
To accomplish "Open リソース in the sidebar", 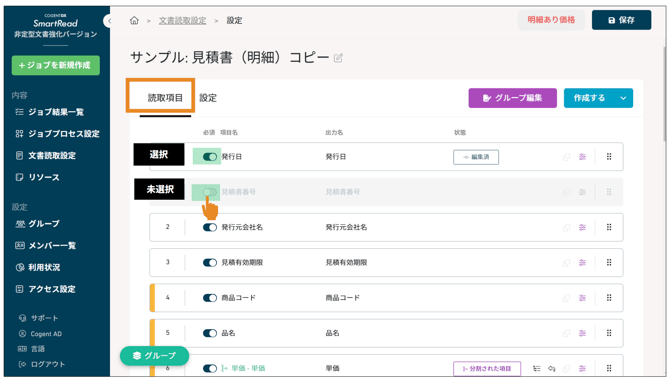I will click(38, 177).
